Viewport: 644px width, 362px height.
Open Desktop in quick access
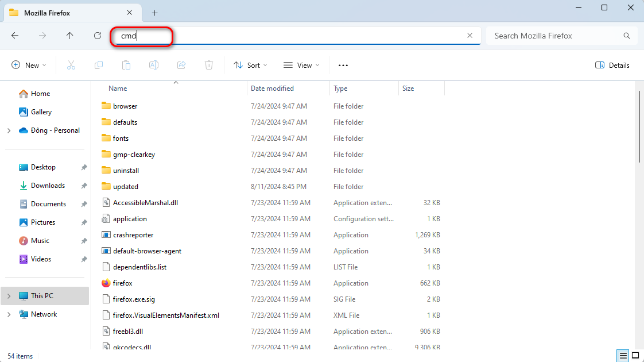43,167
